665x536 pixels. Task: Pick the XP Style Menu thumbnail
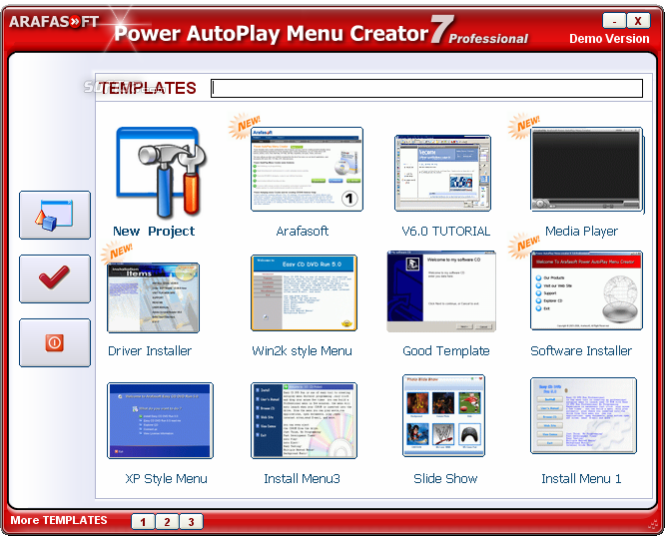click(160, 420)
